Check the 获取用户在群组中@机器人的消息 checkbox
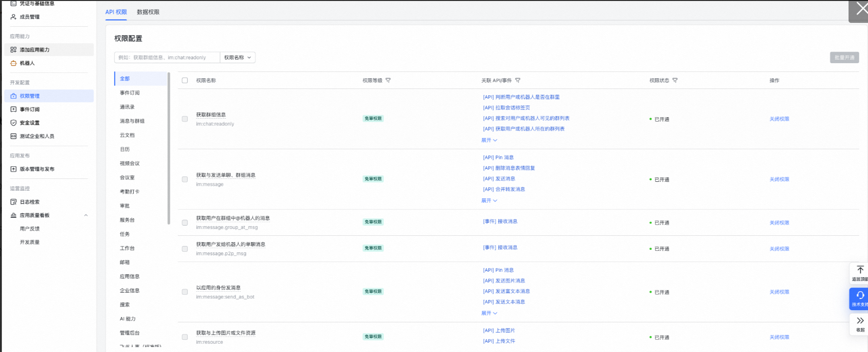The image size is (868, 352). coord(185,223)
